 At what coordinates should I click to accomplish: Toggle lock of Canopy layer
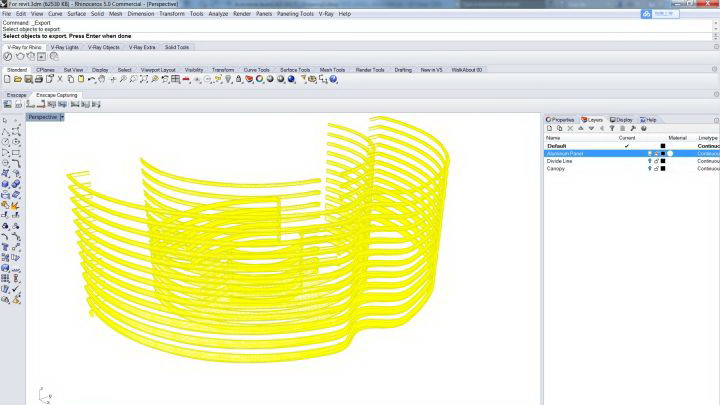(x=656, y=169)
